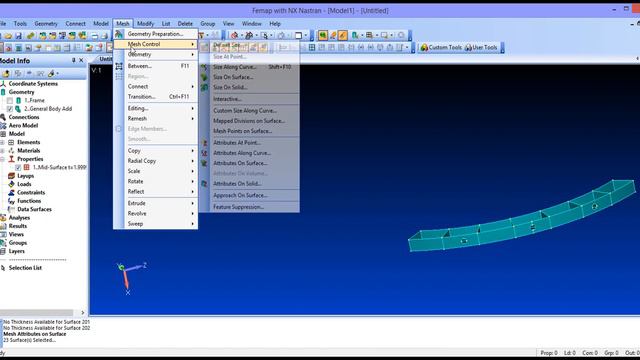Close the Model Info pane with its X
640x360 pixels.
click(x=81, y=60)
